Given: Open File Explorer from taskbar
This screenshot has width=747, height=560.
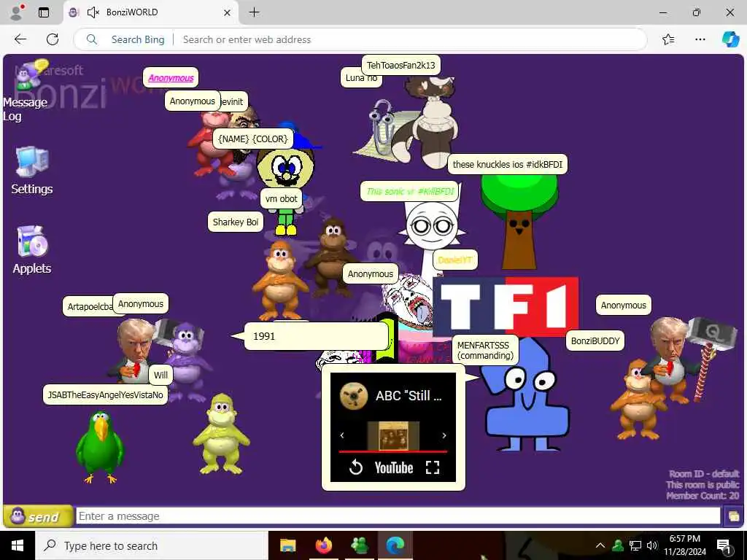Looking at the screenshot, I should click(287, 545).
